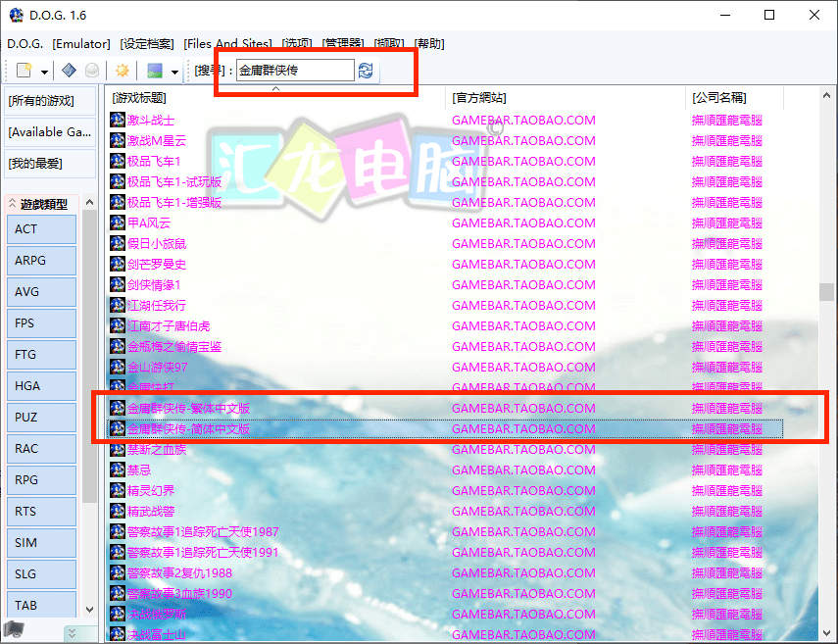Viewport: 838px width, 644px height.
Task: Click the yellow sun toolbar icon
Action: (x=123, y=70)
